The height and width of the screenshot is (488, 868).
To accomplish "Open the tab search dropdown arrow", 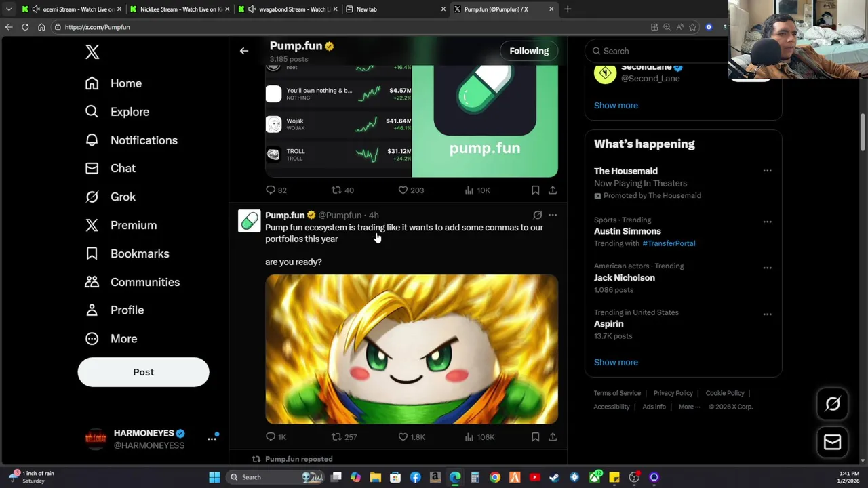I will (8, 9).
